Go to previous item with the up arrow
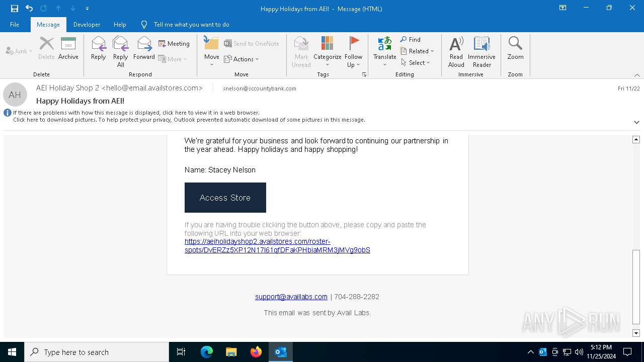The image size is (644, 362). click(x=58, y=9)
